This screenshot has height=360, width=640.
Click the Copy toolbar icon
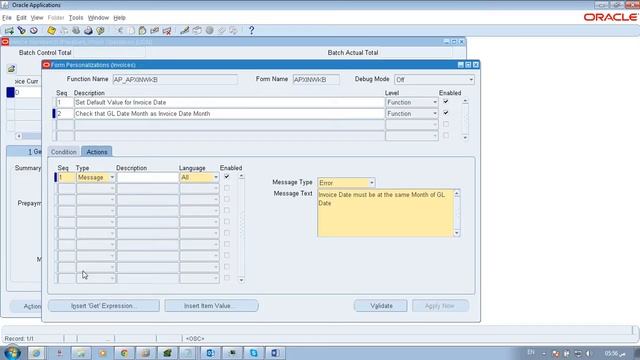click(131, 31)
